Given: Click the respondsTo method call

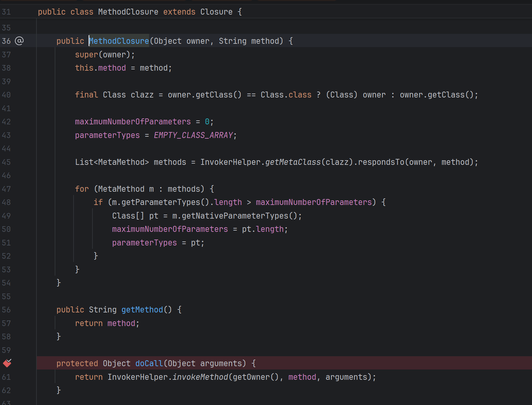Looking at the screenshot, I should pos(381,162).
